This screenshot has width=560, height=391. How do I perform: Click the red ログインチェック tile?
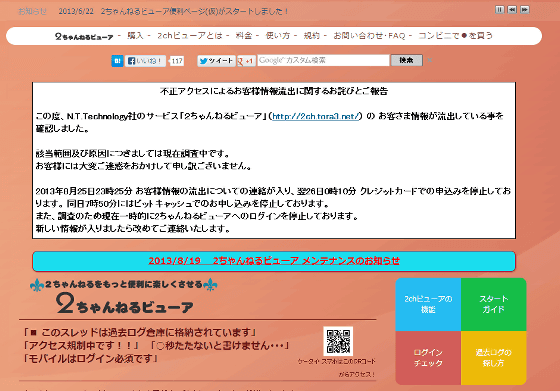point(428,358)
